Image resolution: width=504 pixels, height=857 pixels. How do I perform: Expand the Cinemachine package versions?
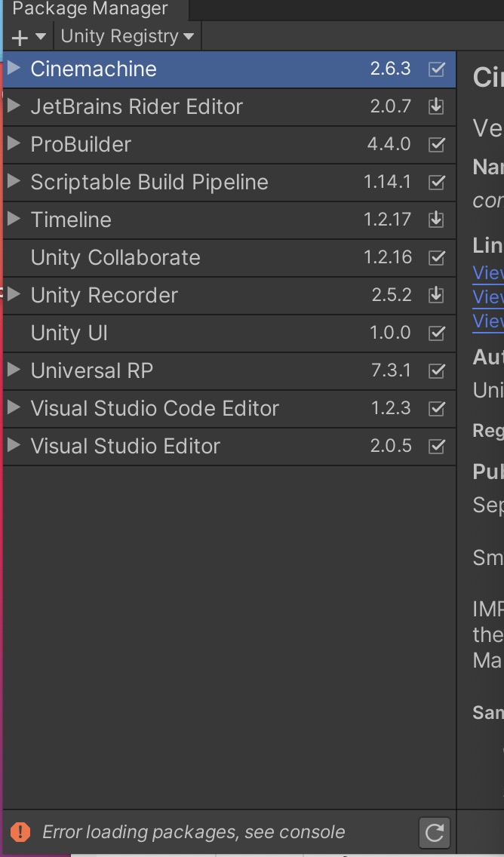[x=14, y=68]
